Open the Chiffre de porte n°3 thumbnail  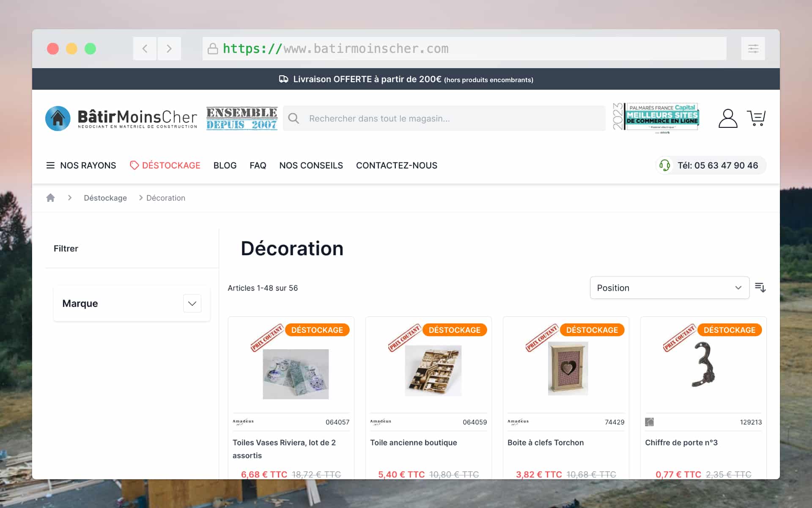(x=703, y=365)
